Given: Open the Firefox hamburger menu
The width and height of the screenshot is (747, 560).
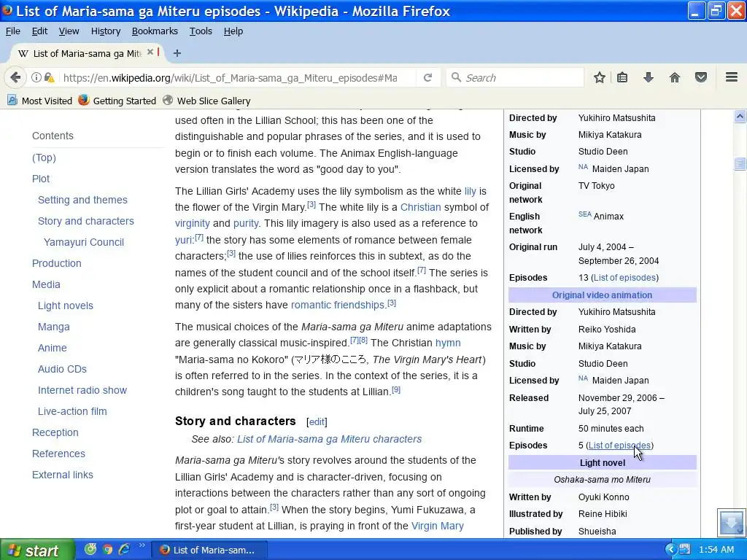Looking at the screenshot, I should pos(732,77).
